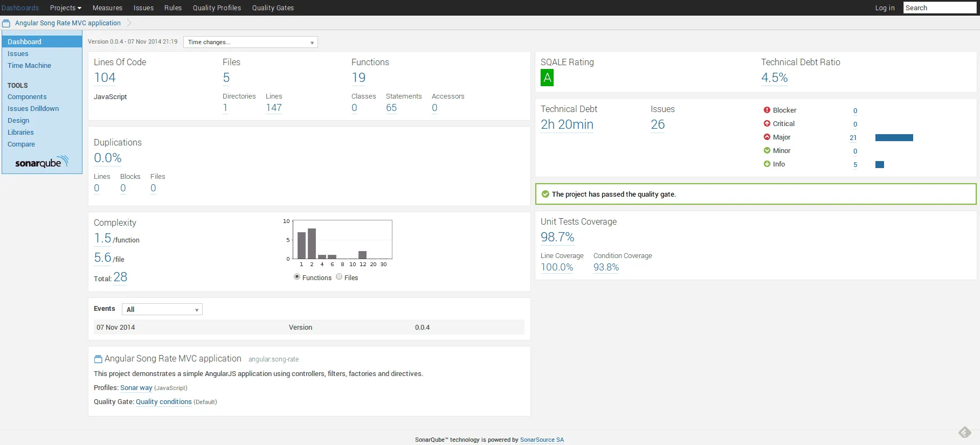The image size is (980, 445).
Task: Open the Projects menu dropdown
Action: pyautogui.click(x=65, y=8)
